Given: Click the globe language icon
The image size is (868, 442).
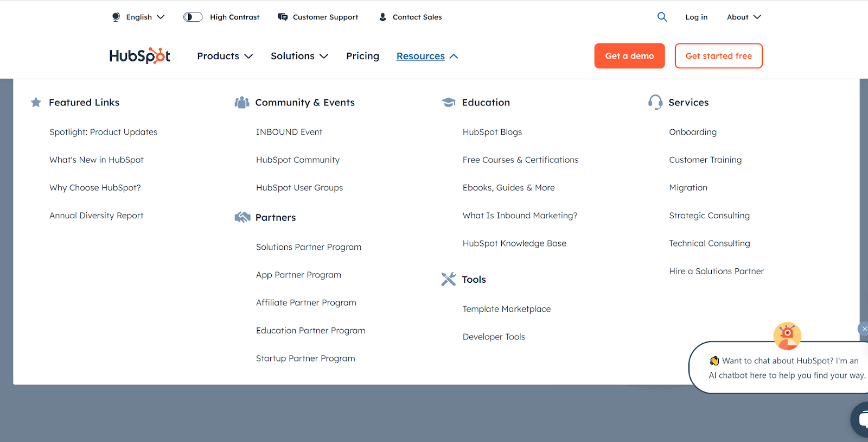Looking at the screenshot, I should tap(116, 17).
